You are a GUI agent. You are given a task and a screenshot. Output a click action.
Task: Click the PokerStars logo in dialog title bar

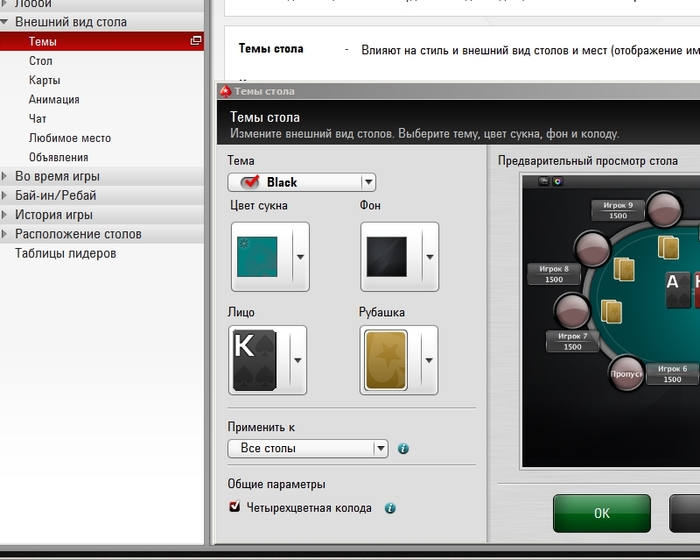coord(225,91)
